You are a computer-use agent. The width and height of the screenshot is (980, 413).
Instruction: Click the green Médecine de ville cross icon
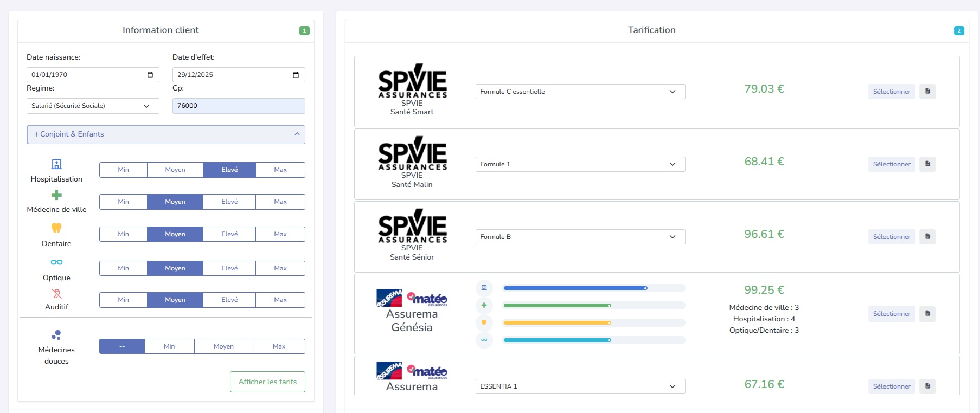point(56,195)
